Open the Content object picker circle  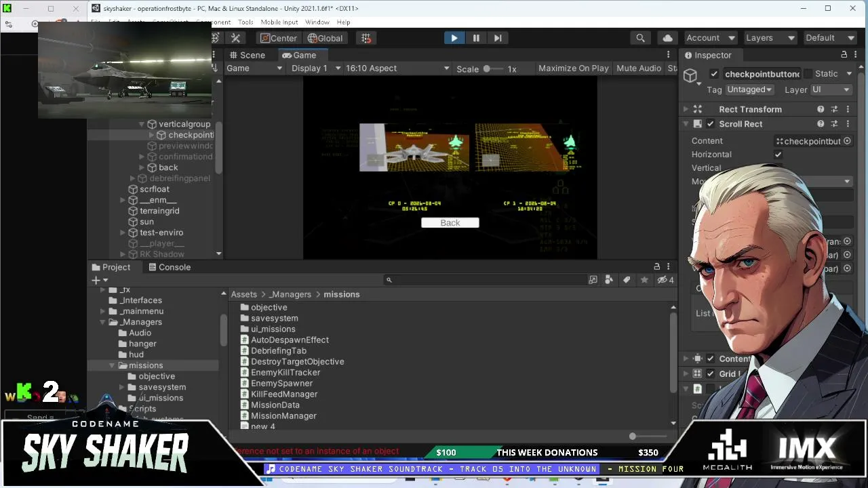(x=848, y=141)
